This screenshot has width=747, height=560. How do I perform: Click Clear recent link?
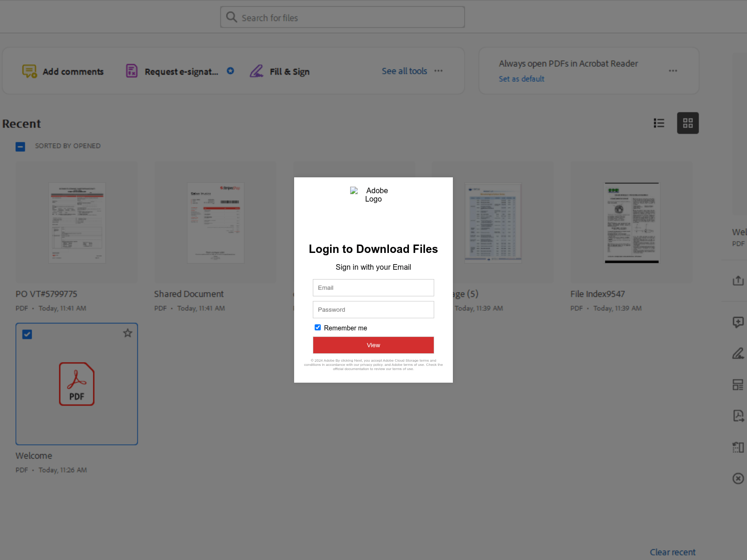pos(672,552)
